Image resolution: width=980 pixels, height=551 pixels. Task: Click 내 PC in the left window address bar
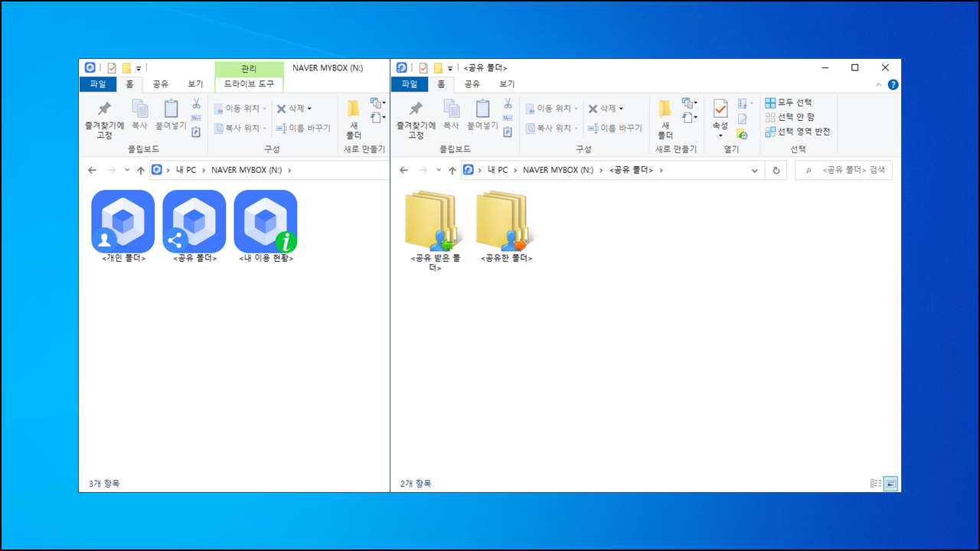click(186, 170)
